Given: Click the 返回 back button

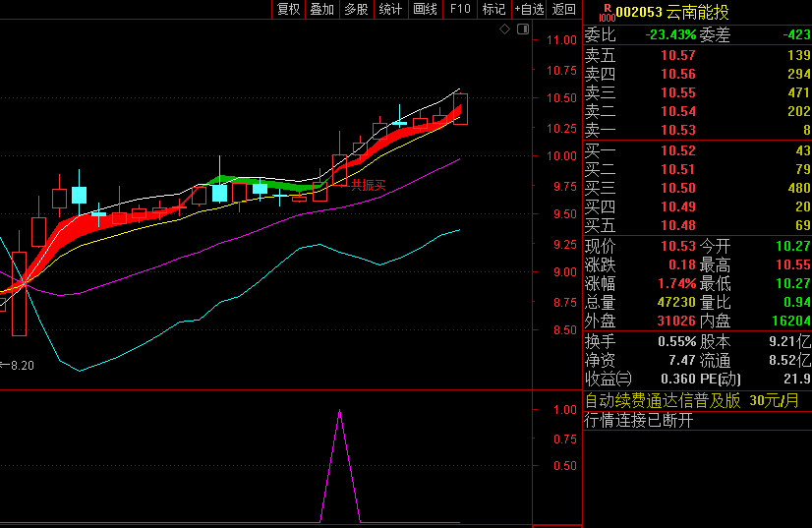Looking at the screenshot, I should pos(563,9).
